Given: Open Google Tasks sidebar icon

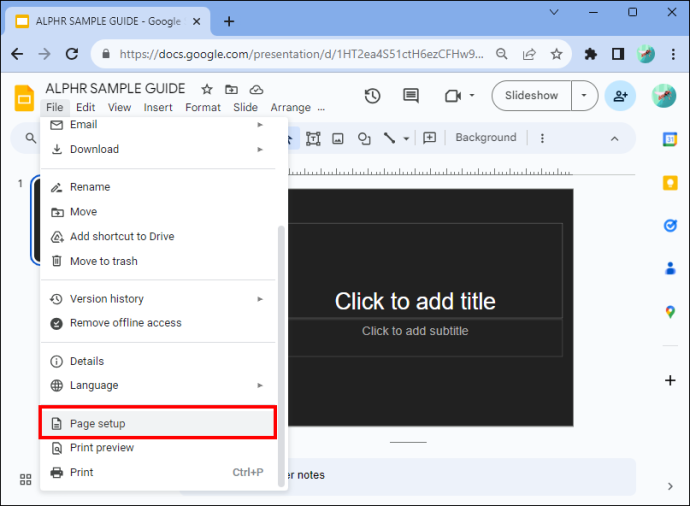Looking at the screenshot, I should tap(670, 225).
